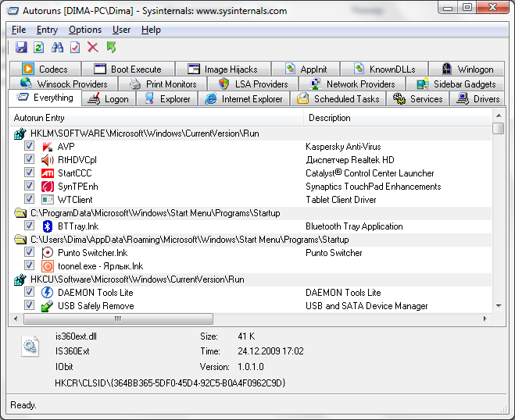This screenshot has height=420, width=515.
Task: Click the Save toolbar icon
Action: pyautogui.click(x=21, y=48)
